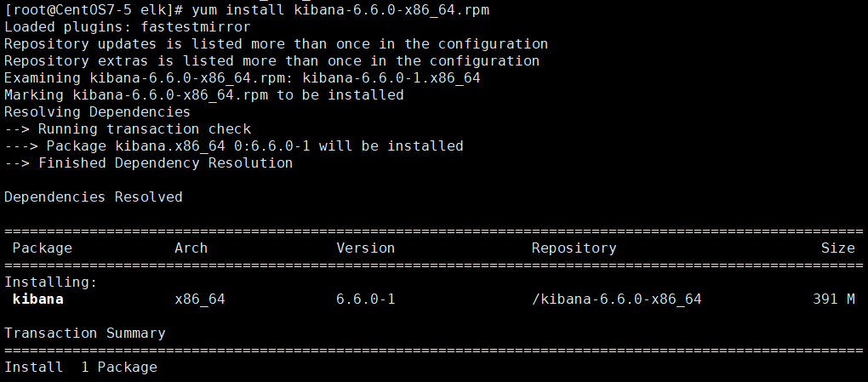
Task: Click the bold kibana package name
Action: coord(37,299)
